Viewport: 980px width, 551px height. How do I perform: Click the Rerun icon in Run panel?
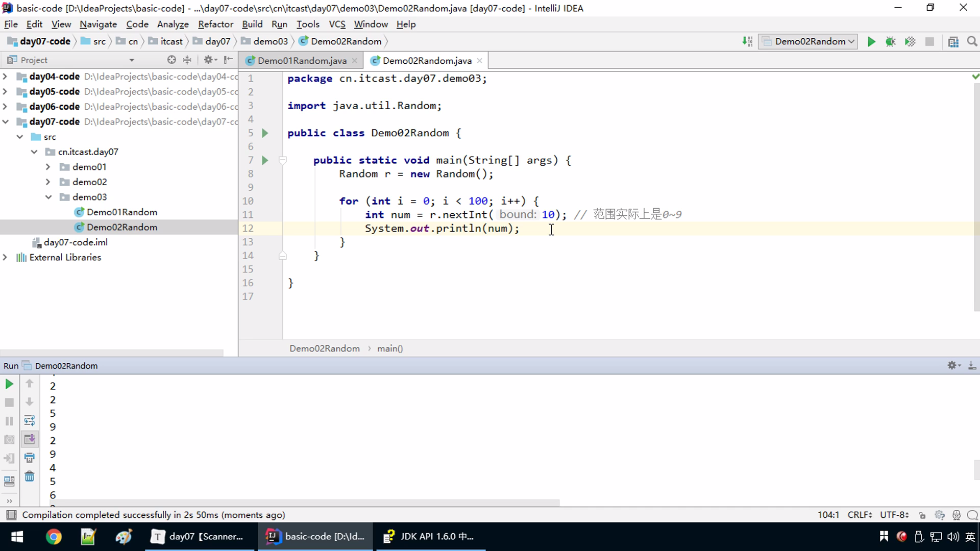[9, 384]
